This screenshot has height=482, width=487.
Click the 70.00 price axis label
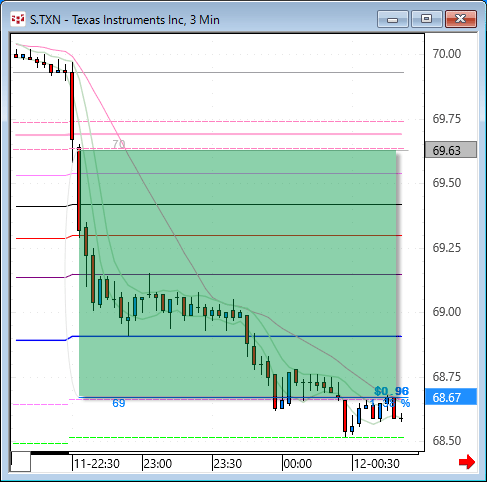pyautogui.click(x=447, y=54)
